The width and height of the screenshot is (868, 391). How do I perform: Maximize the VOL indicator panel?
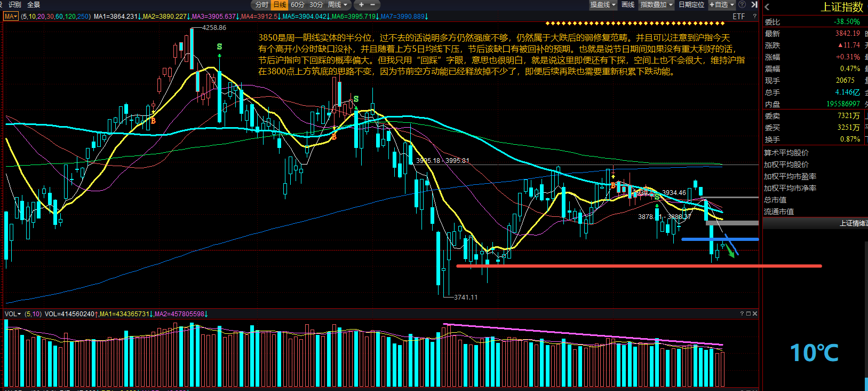point(748,314)
